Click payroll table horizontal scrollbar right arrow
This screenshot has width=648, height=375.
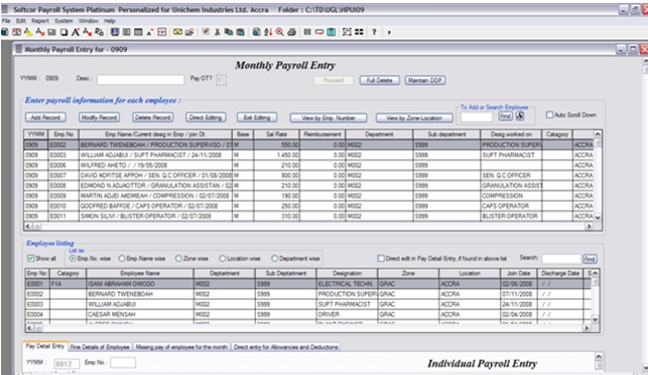pyautogui.click(x=589, y=226)
